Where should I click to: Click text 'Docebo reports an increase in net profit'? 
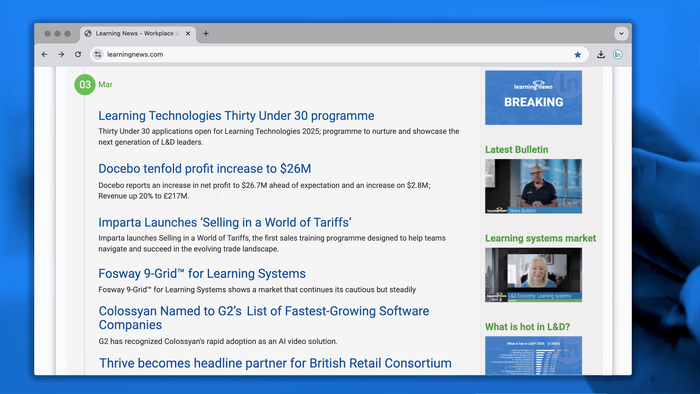coord(169,185)
